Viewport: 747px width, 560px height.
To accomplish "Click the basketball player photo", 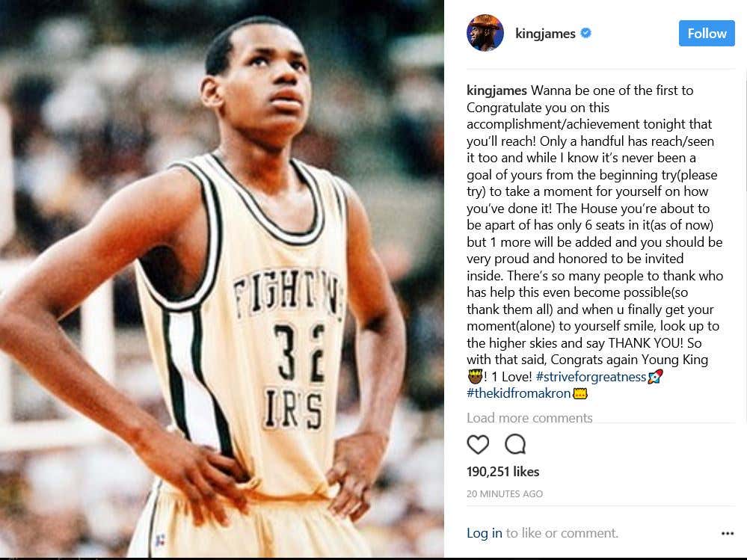I will [x=222, y=279].
